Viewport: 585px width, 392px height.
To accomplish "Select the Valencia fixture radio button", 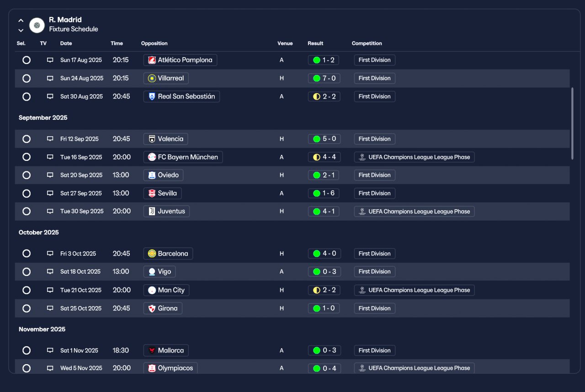I will (x=27, y=139).
